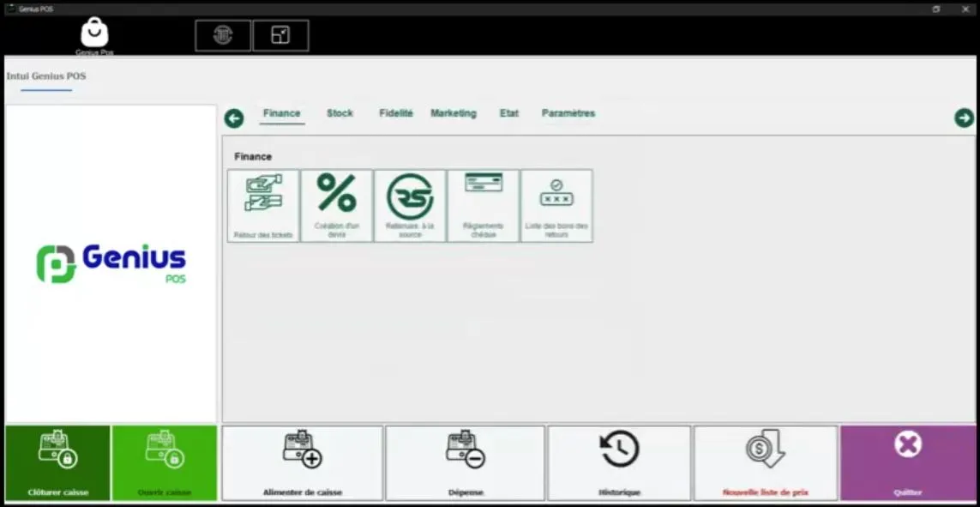This screenshot has height=507, width=980.
Task: Click the Dépense button
Action: [466, 463]
